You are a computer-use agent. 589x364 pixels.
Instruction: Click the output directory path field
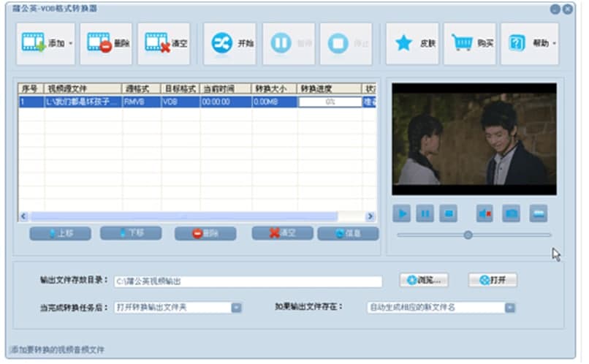(x=248, y=281)
